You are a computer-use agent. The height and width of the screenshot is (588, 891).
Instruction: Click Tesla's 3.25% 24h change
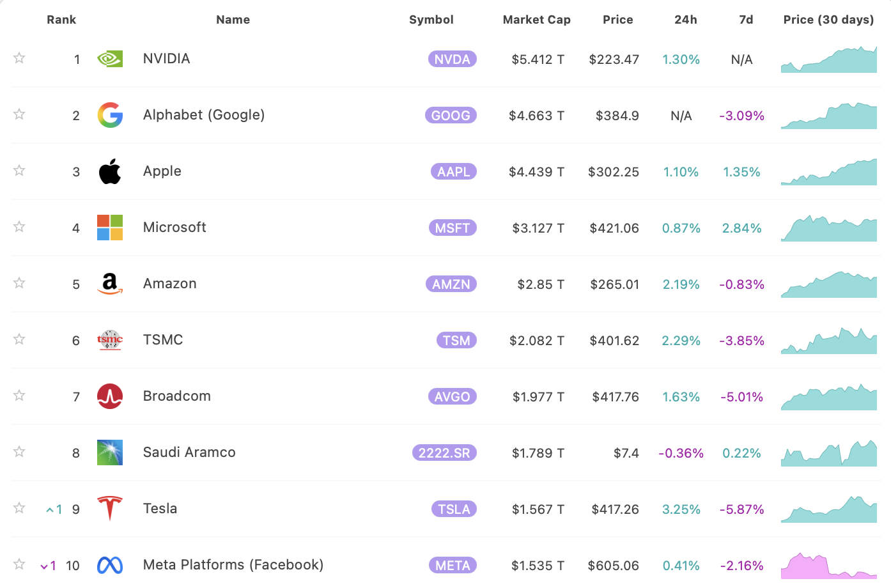coord(681,509)
